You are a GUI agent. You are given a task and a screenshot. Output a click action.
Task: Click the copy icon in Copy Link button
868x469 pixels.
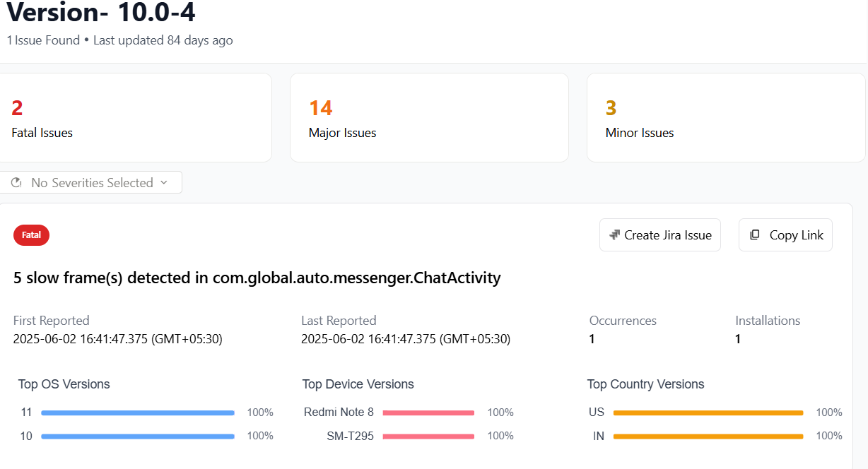[756, 234]
